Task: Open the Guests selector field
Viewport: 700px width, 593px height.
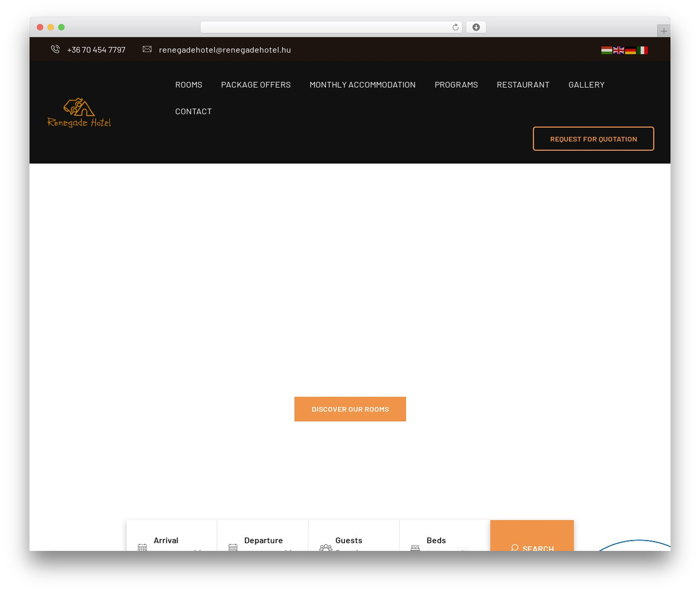Action: click(x=354, y=536)
